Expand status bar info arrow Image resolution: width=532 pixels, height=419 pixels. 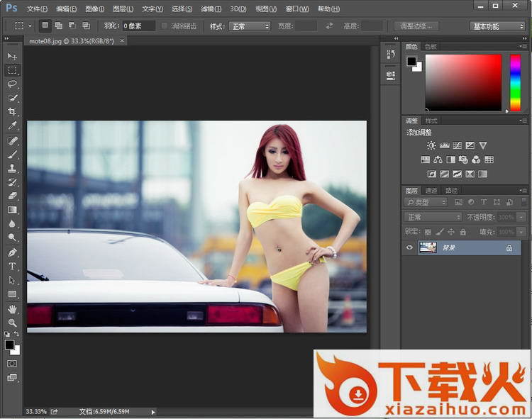(x=153, y=412)
